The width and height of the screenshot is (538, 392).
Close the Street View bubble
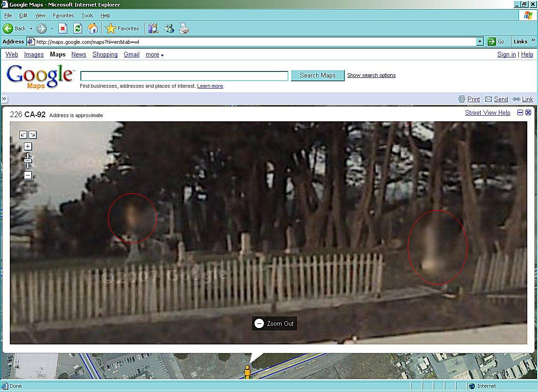(528, 112)
